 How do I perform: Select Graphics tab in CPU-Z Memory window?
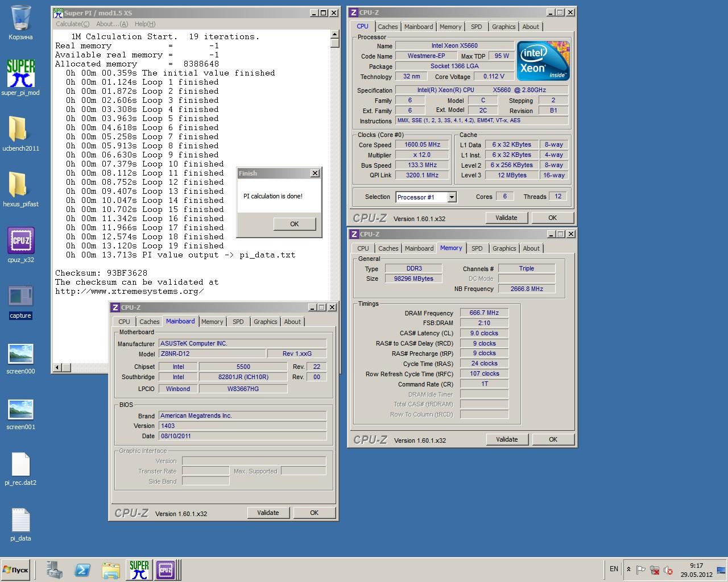click(x=504, y=248)
